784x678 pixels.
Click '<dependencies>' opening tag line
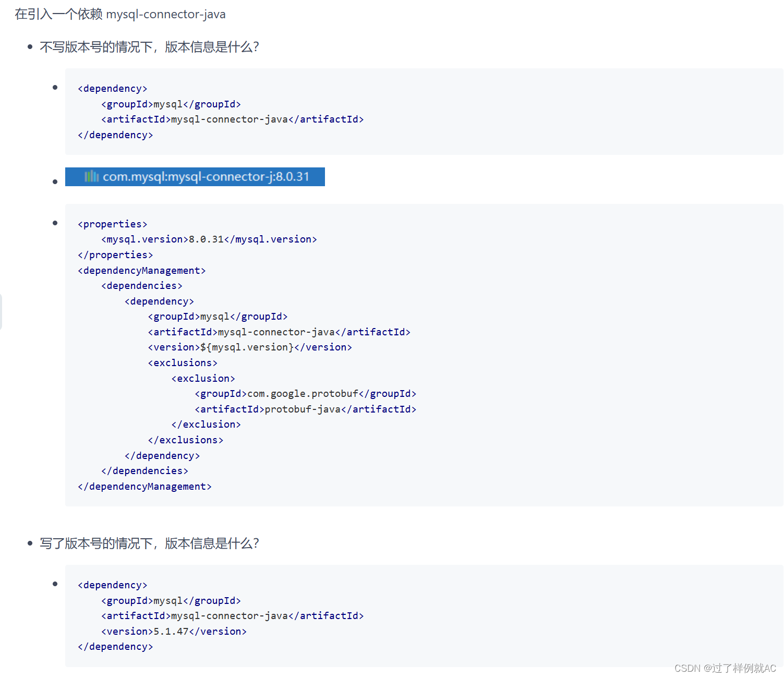pos(142,286)
